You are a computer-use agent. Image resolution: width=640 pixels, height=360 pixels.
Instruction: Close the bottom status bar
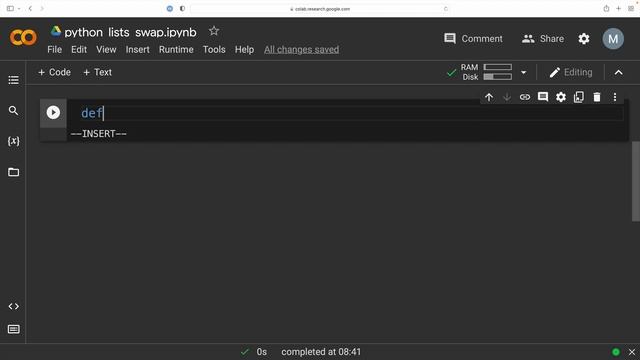pos(632,352)
